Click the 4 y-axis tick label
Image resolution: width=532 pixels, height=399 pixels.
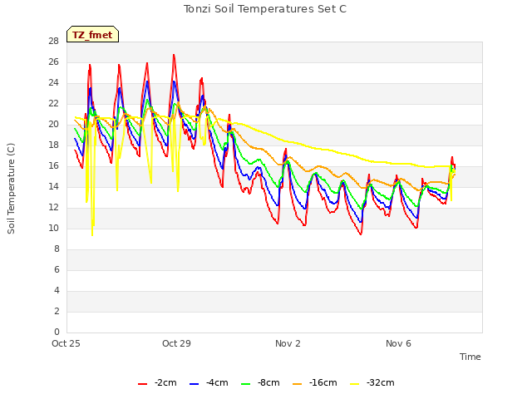[x=57, y=290]
